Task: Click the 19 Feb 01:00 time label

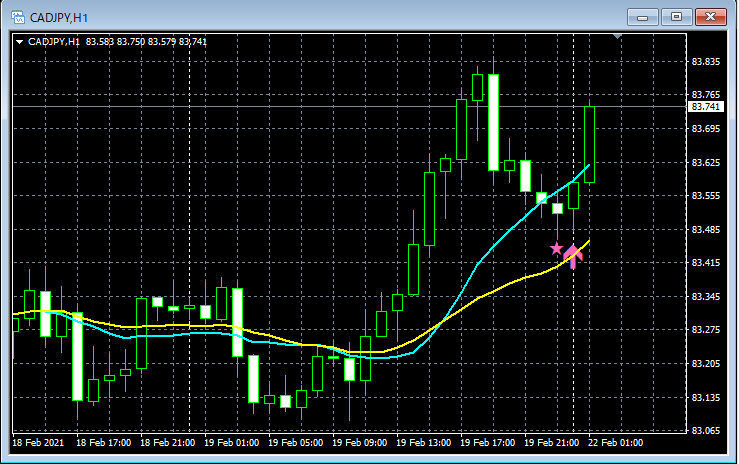Action: coord(231,443)
